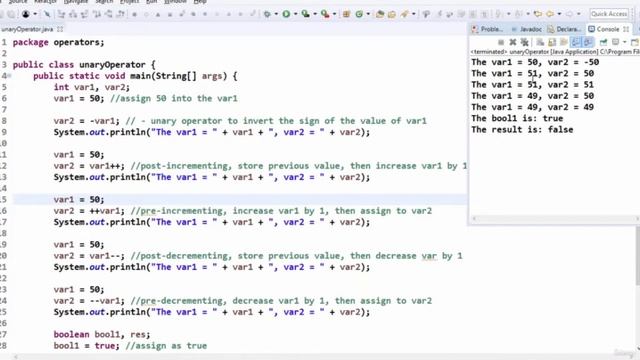Viewport: 640px width, 360px height.
Task: Click left arrow of editor horizontal scrollbar
Action: point(16,356)
